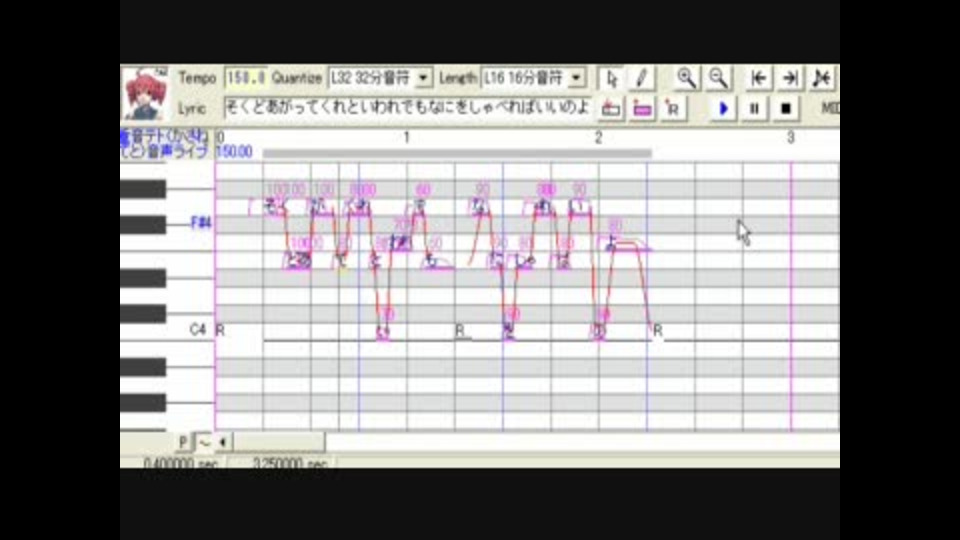960x540 pixels.
Task: Click the blue voicebank name text
Action: tap(164, 144)
